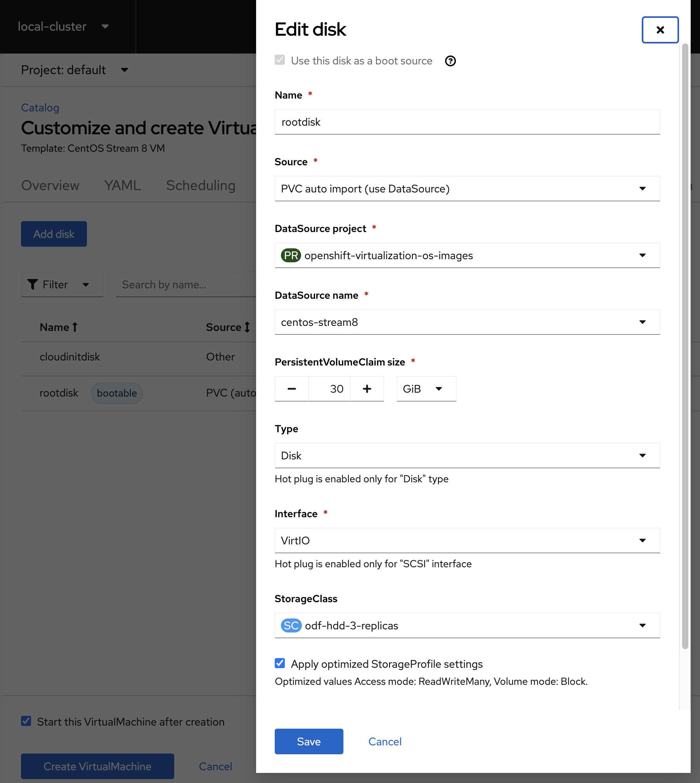Click the Filter funnel icon
This screenshot has width=700, height=783.
click(x=33, y=284)
